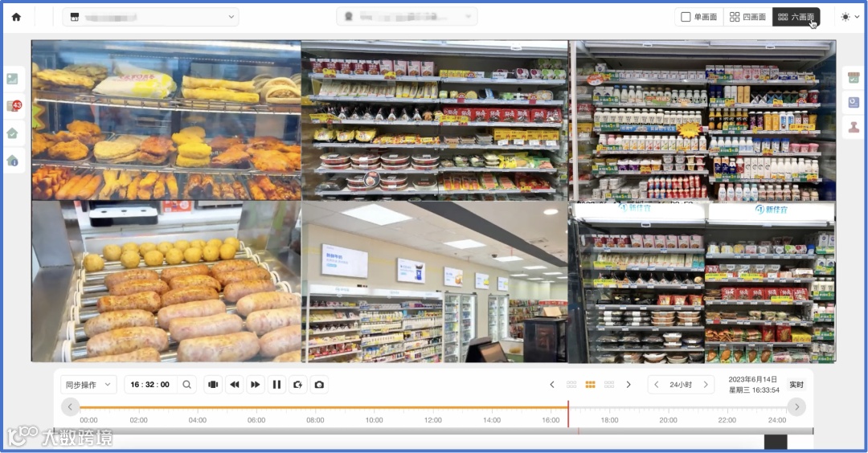Take a snapshot with camera icon
The height and width of the screenshot is (453, 868).
(319, 385)
